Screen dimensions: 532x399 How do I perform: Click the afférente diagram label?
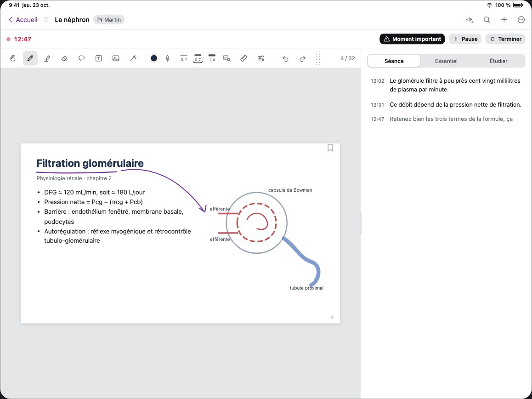coord(220,209)
